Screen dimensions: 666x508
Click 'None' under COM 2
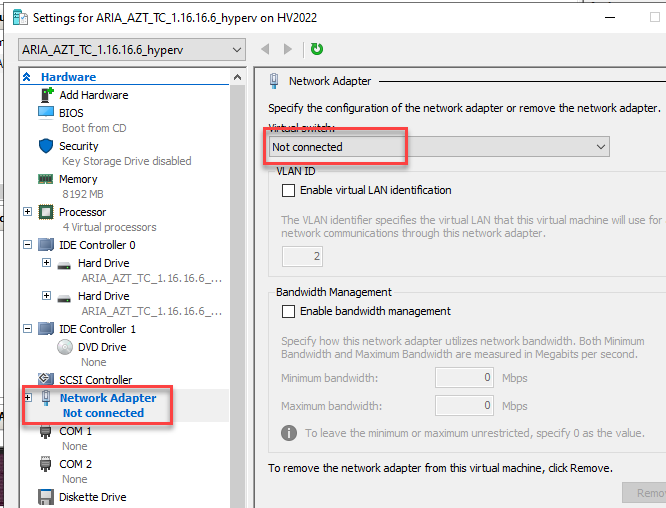pyautogui.click(x=75, y=479)
